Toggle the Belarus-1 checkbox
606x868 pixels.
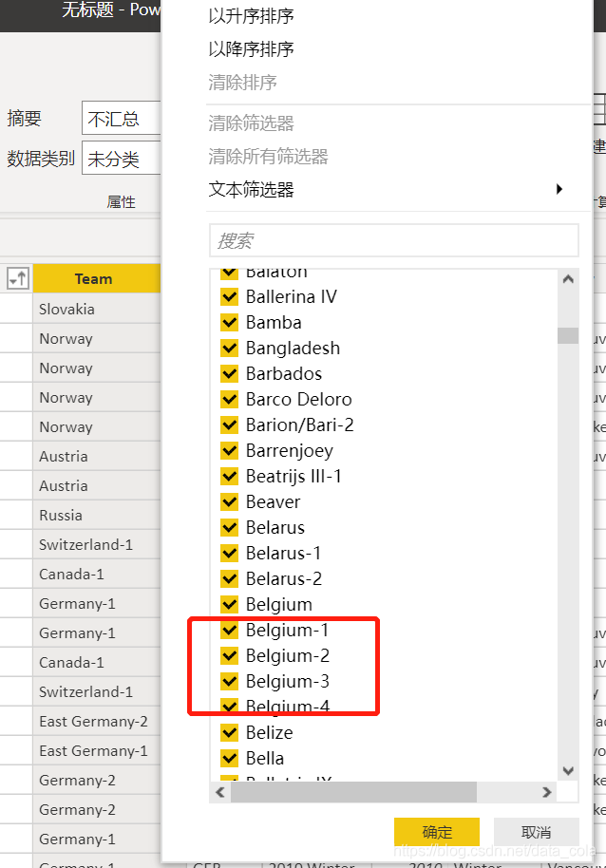click(229, 553)
